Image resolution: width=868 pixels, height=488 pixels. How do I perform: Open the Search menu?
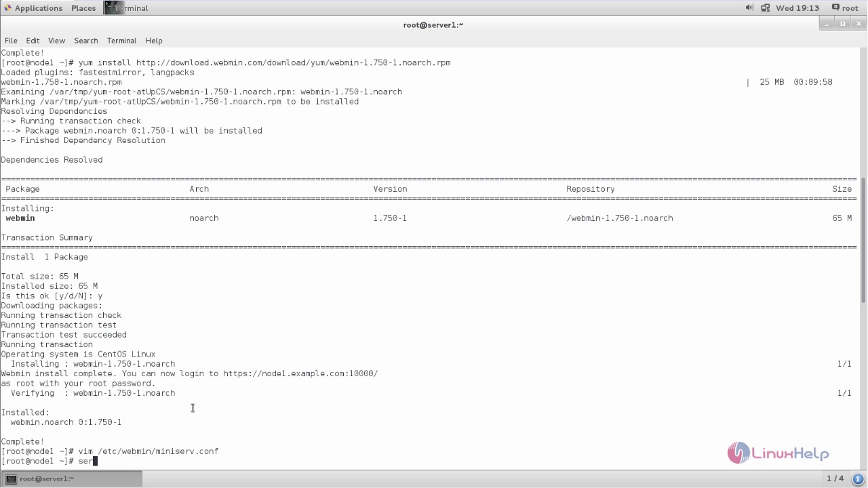pos(86,41)
